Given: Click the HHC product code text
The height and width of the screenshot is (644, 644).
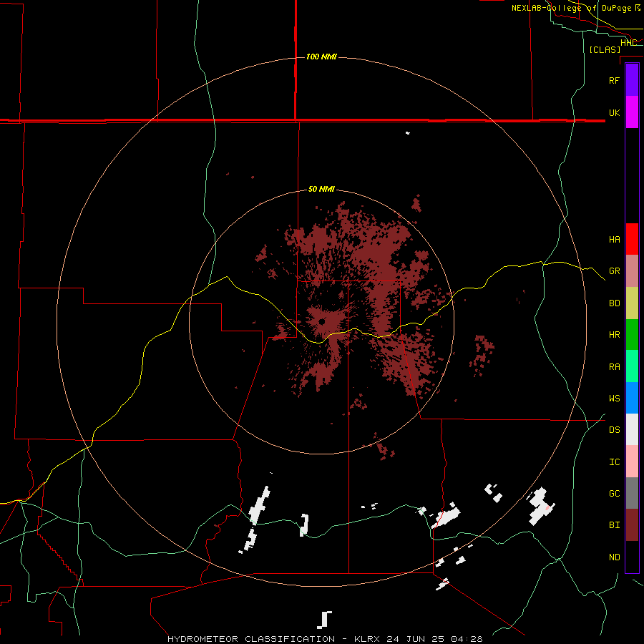Looking at the screenshot, I should click(x=628, y=43).
